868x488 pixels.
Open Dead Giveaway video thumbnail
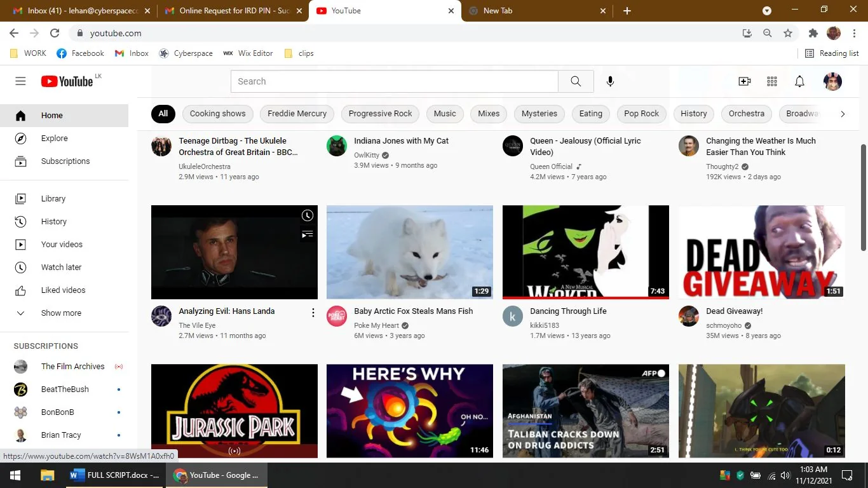(762, 252)
